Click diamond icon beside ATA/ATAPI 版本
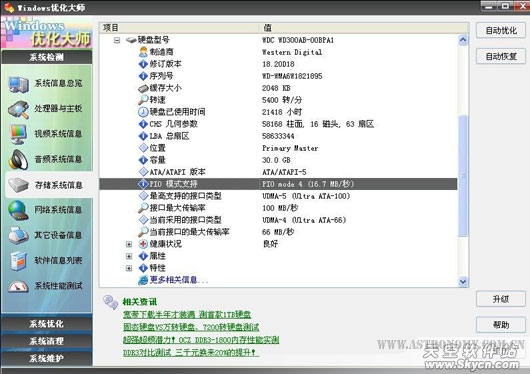This screenshot has width=530, height=374. (x=143, y=172)
